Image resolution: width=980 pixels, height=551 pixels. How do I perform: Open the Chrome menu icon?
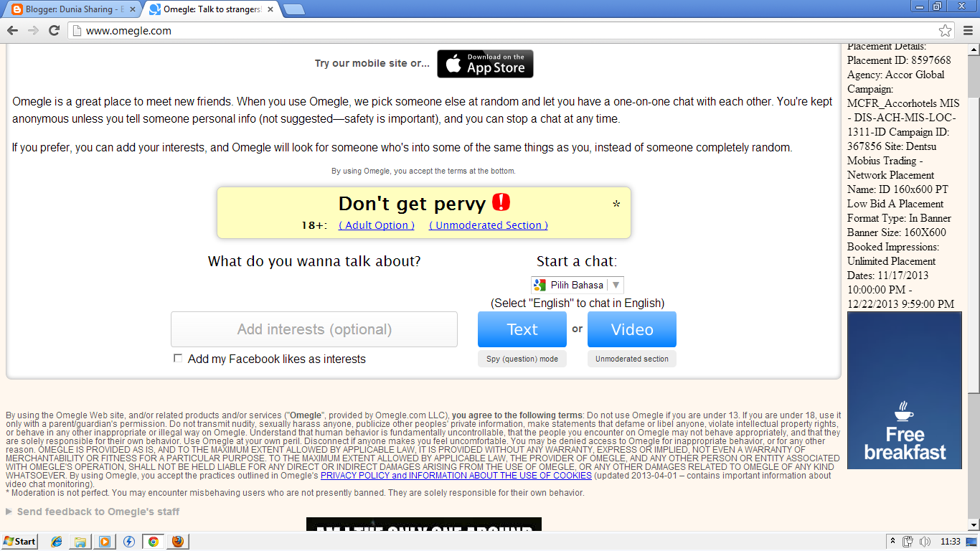[x=967, y=31]
